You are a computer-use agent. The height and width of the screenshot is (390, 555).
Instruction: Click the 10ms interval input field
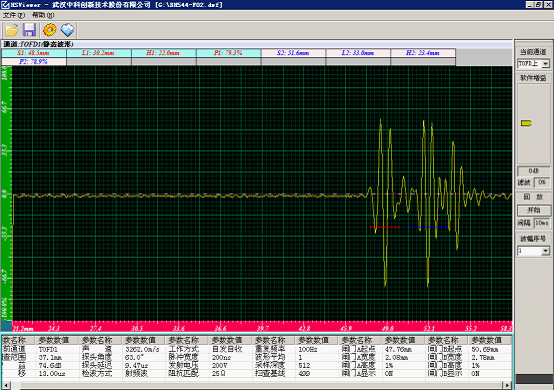(x=542, y=223)
